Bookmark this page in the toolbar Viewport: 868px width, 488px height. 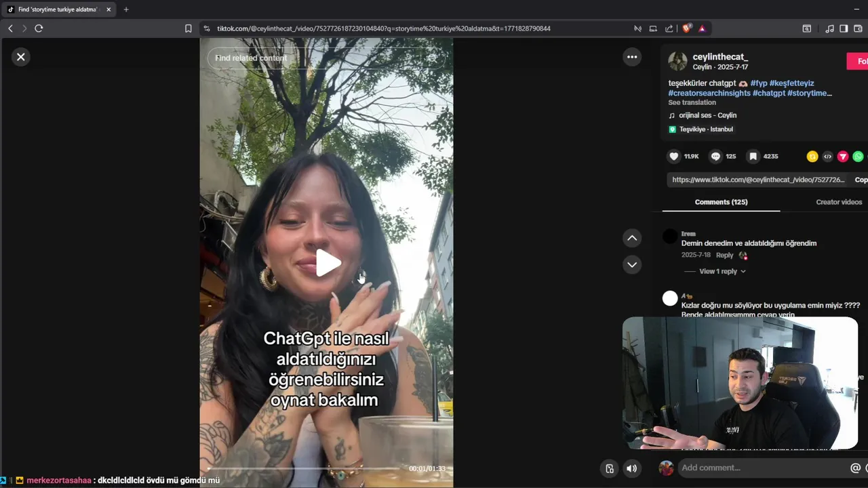coord(189,28)
